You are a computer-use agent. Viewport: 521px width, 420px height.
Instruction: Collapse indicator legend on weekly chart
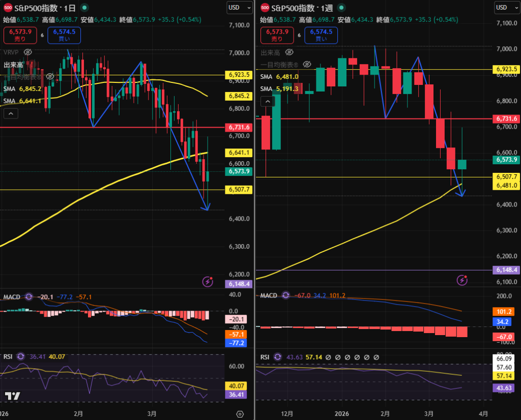coord(268,101)
